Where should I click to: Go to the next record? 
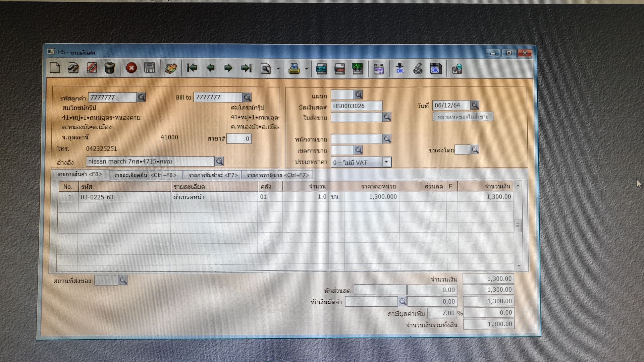click(x=228, y=68)
